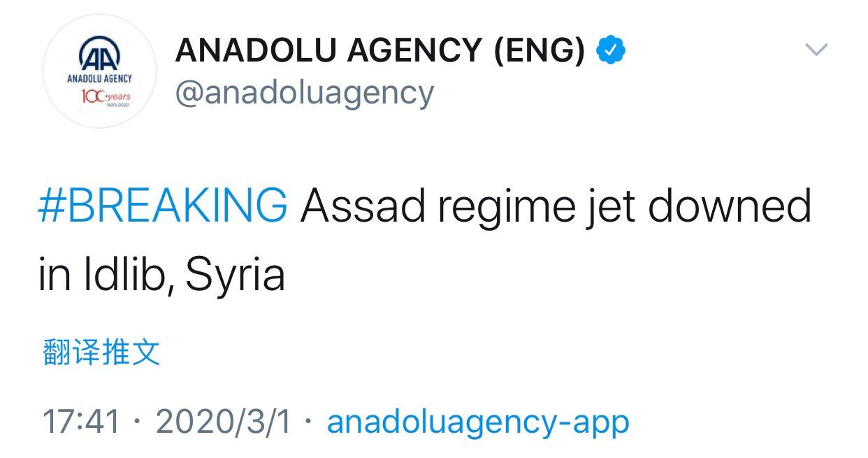This screenshot has width=868, height=458.
Task: Open the @anadoluagency handle
Action: (304, 92)
